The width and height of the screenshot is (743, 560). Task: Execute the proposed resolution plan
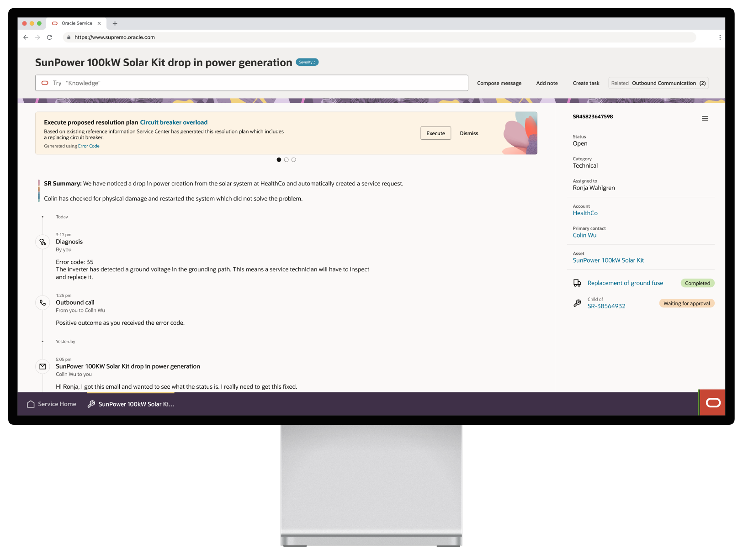coord(435,133)
